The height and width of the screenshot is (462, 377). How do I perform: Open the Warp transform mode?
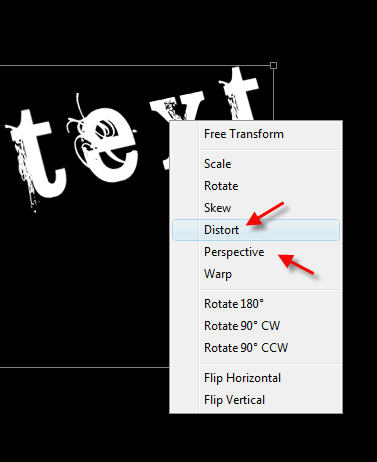[x=256, y=274]
